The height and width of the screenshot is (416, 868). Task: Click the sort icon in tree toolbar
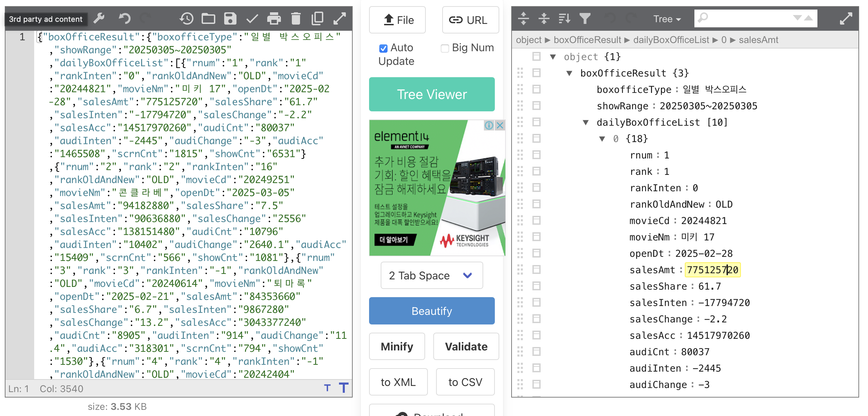click(x=564, y=18)
